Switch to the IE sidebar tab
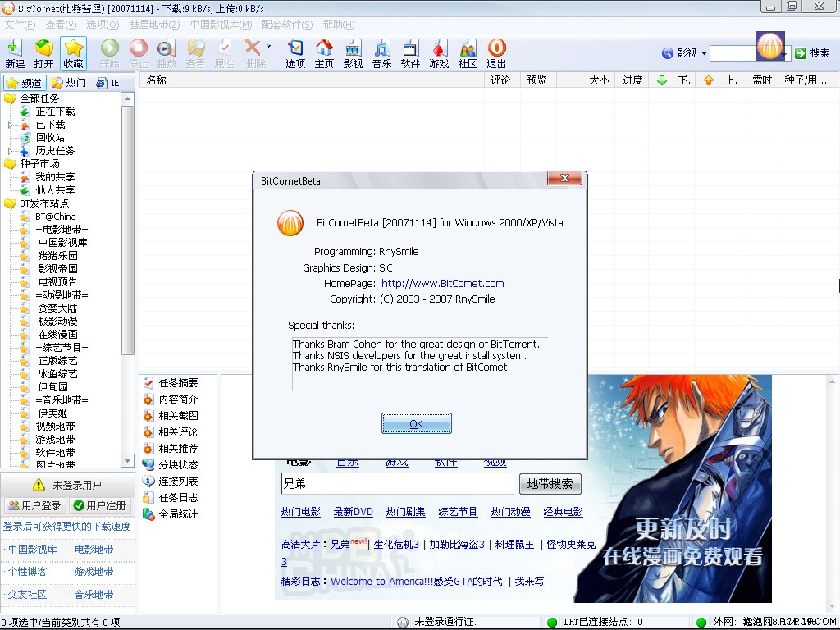This screenshot has height=630, width=840. [x=107, y=83]
